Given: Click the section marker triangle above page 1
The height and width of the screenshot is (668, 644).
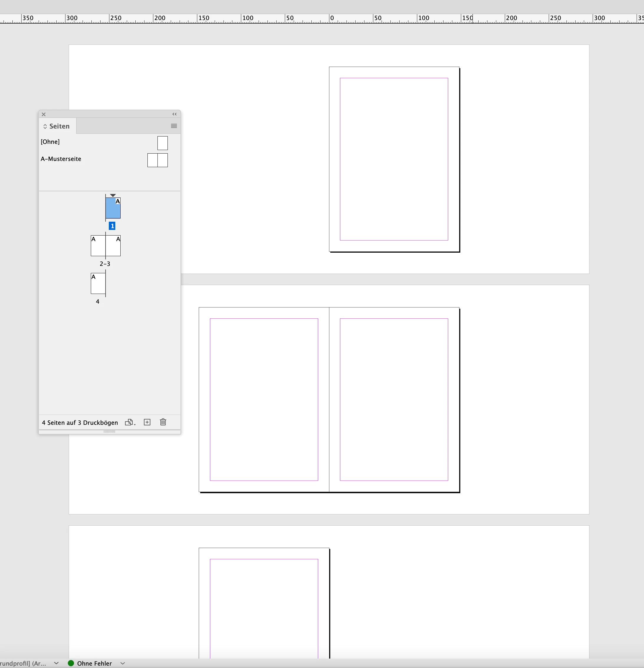Looking at the screenshot, I should tap(113, 195).
